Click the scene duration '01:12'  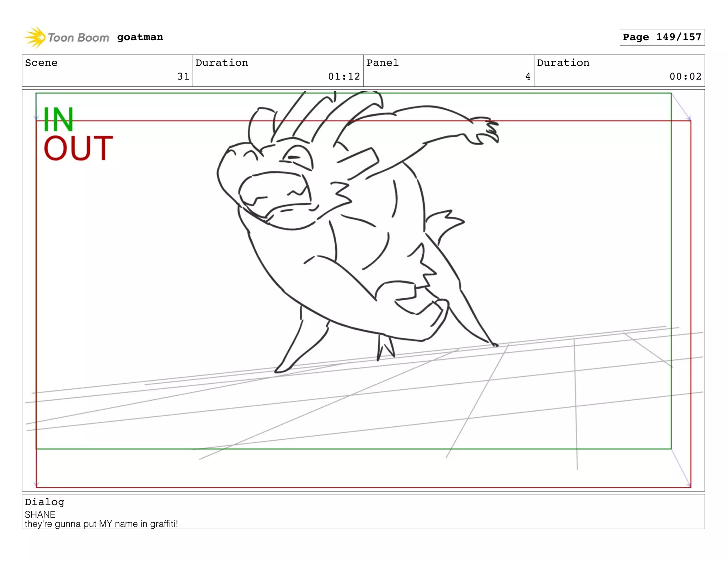coord(344,76)
